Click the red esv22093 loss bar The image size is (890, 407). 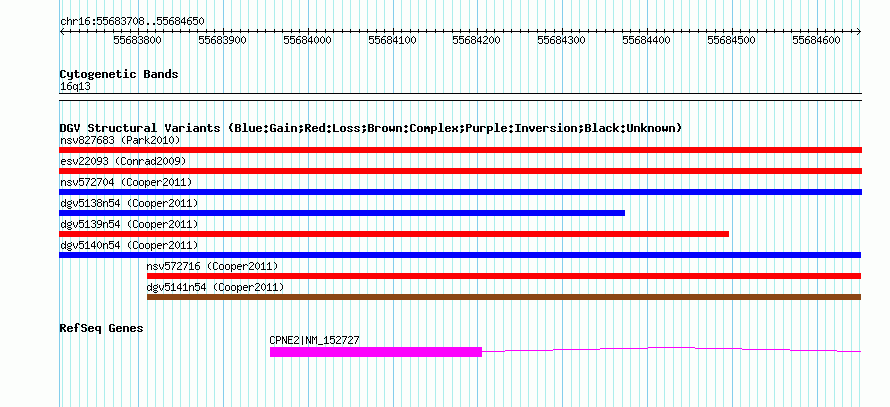(460, 171)
